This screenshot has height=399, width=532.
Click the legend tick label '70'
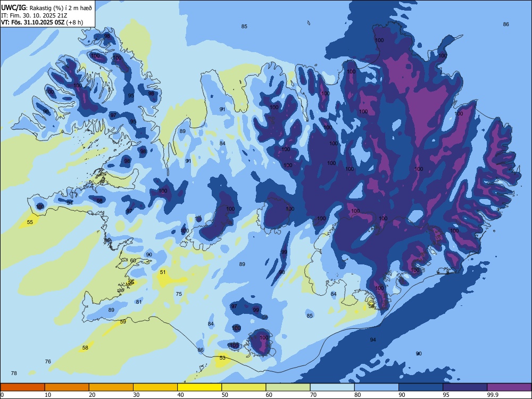point(313,395)
